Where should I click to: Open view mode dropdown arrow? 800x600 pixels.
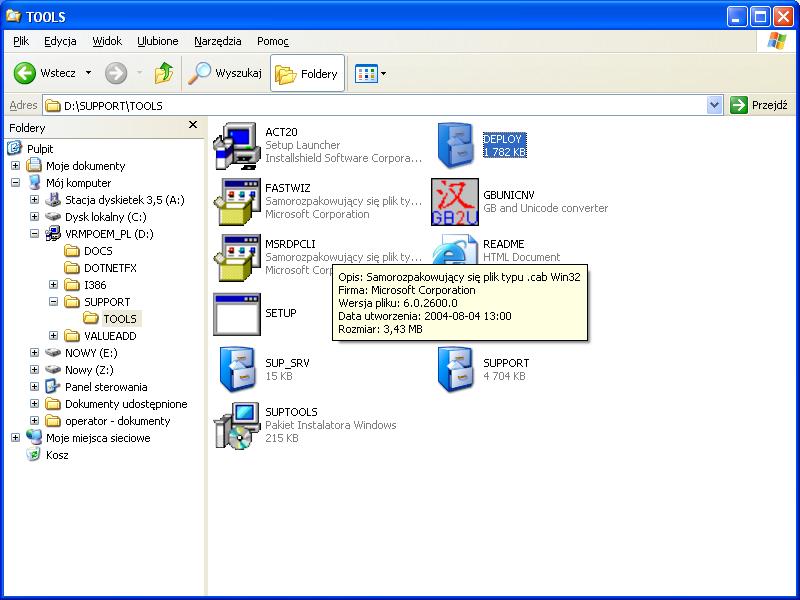click(384, 74)
